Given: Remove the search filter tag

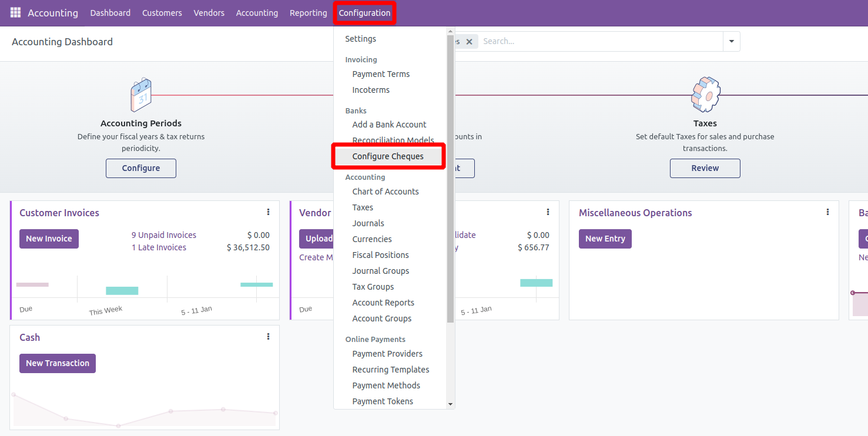Looking at the screenshot, I should click(469, 42).
